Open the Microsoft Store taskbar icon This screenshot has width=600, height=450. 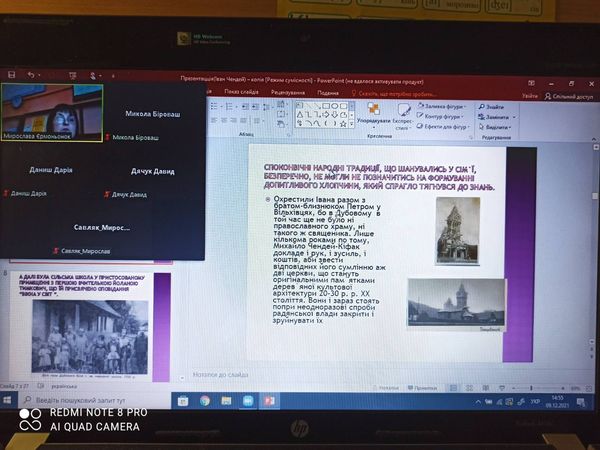tap(183, 401)
